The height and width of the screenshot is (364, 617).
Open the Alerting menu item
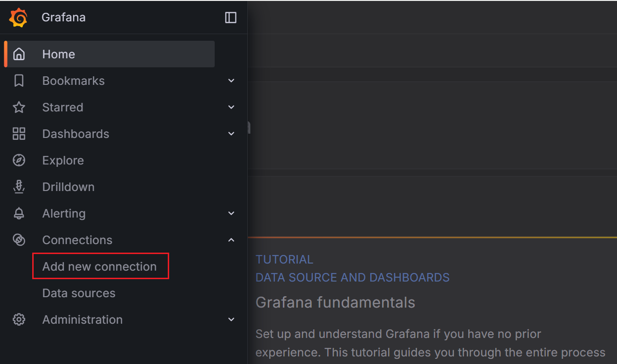click(x=64, y=213)
